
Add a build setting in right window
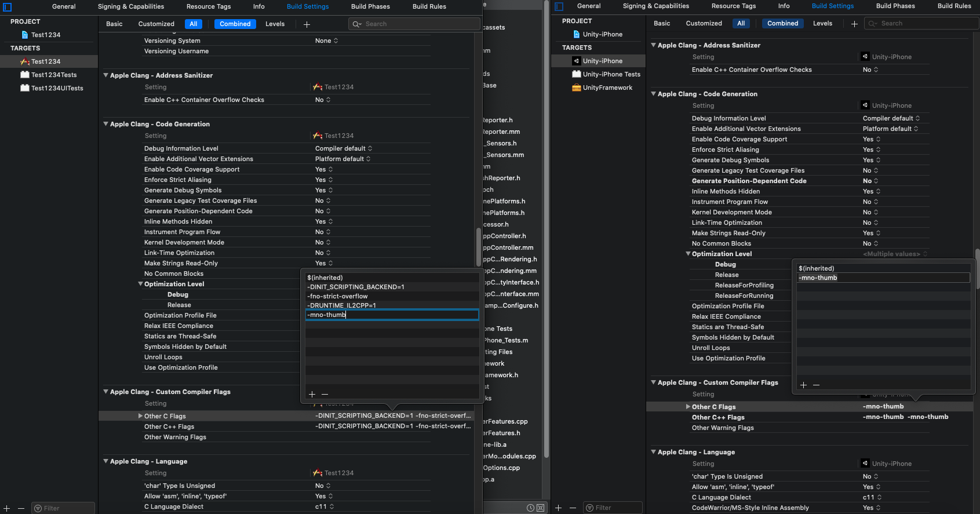pyautogui.click(x=854, y=24)
